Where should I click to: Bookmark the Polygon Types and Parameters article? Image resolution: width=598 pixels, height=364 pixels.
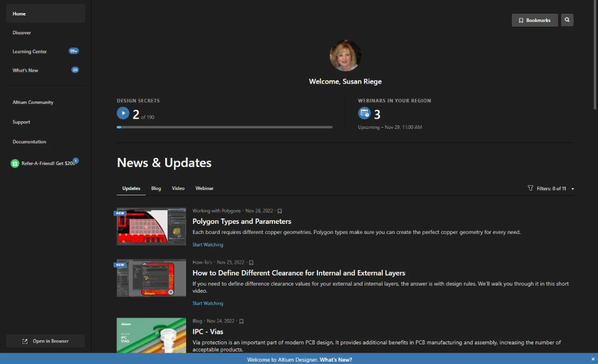click(280, 211)
